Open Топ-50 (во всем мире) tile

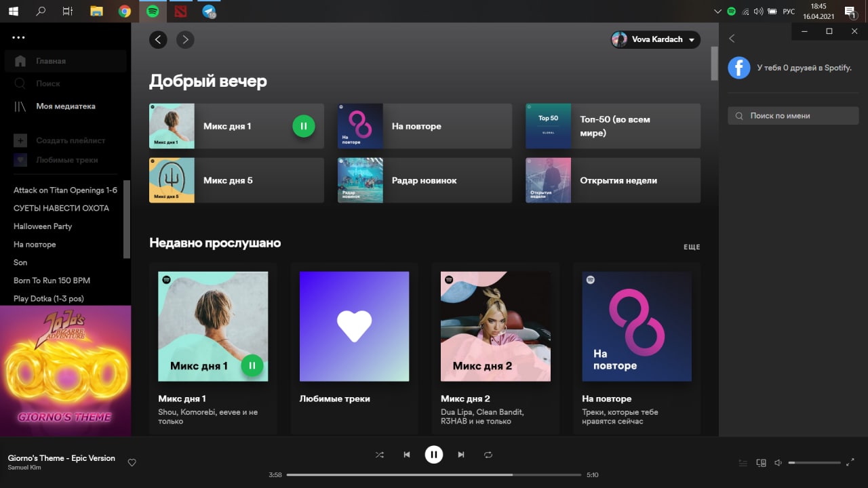click(613, 126)
